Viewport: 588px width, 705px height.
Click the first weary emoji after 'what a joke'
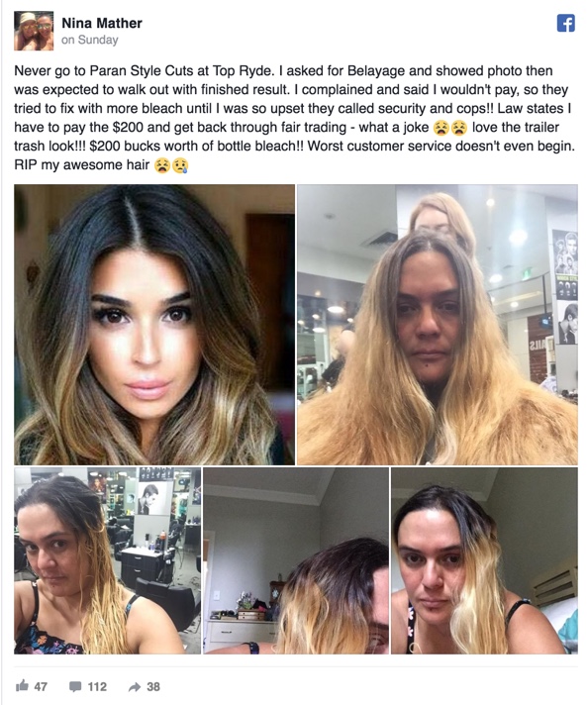tap(441, 128)
